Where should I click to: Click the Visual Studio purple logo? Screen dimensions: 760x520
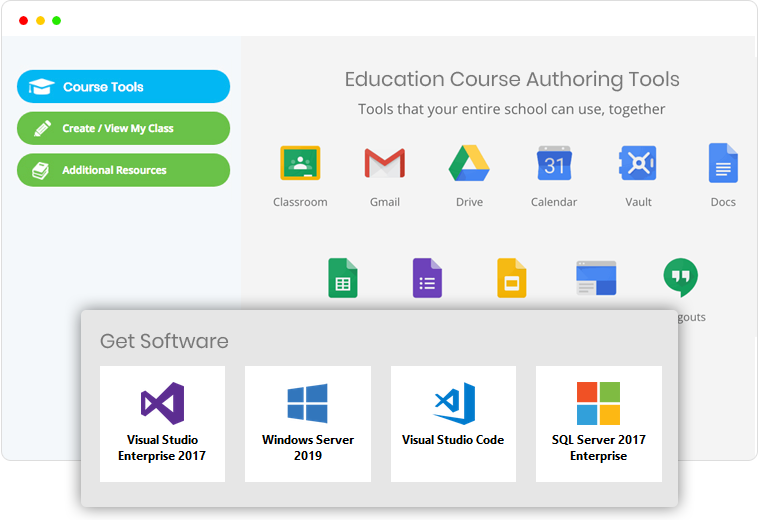point(162,403)
